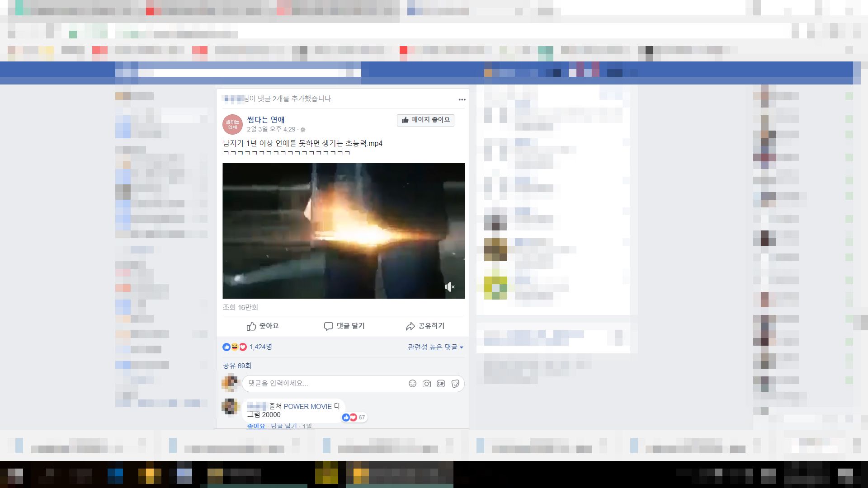
Task: Unmute the video using the speaker icon
Action: (x=449, y=287)
